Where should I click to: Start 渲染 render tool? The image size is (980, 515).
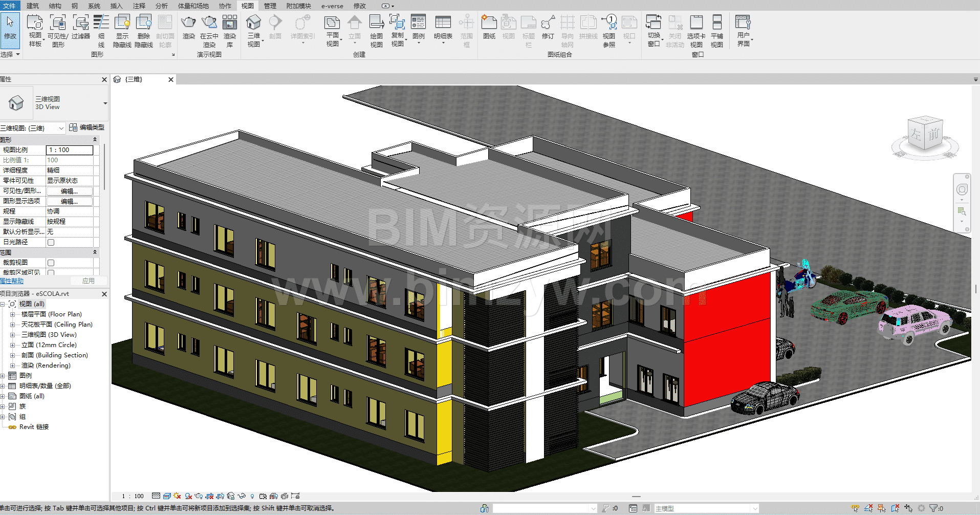(189, 27)
